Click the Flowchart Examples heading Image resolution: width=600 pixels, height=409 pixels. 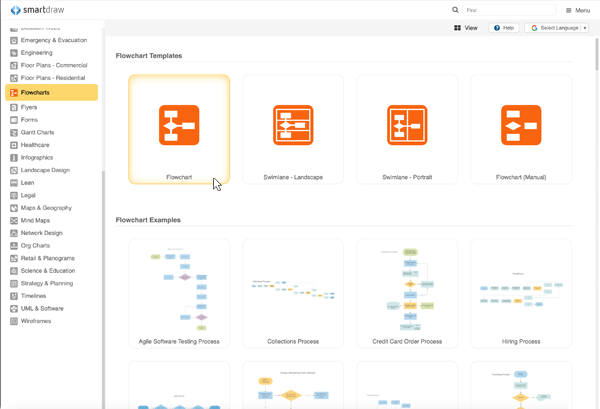(x=148, y=220)
